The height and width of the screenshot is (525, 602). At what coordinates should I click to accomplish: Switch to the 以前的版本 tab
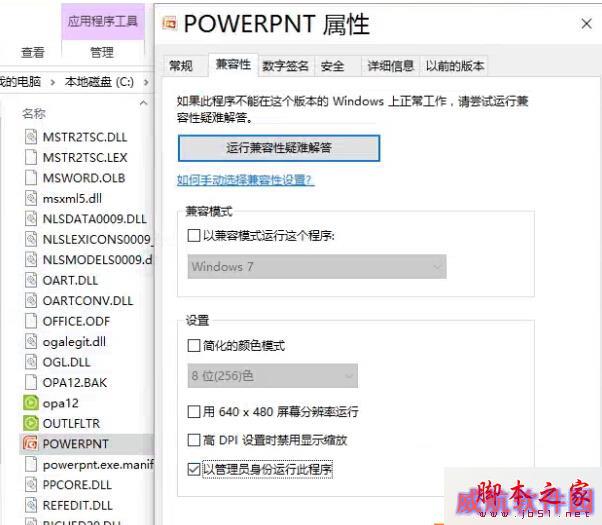coord(455,66)
